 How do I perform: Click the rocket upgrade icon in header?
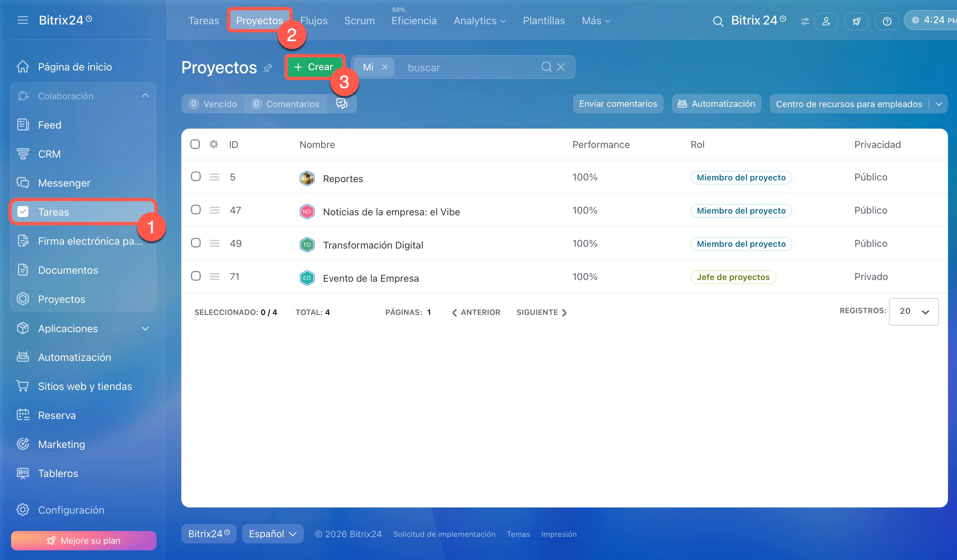856,21
